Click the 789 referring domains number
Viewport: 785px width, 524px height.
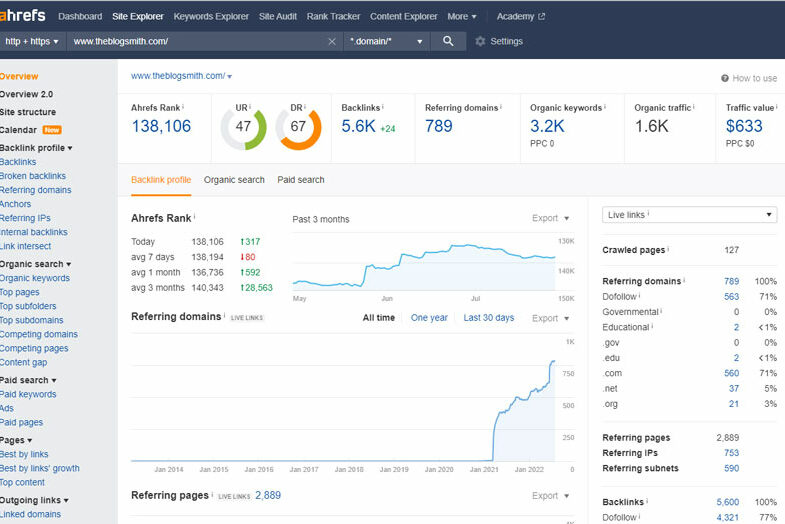[x=438, y=126]
